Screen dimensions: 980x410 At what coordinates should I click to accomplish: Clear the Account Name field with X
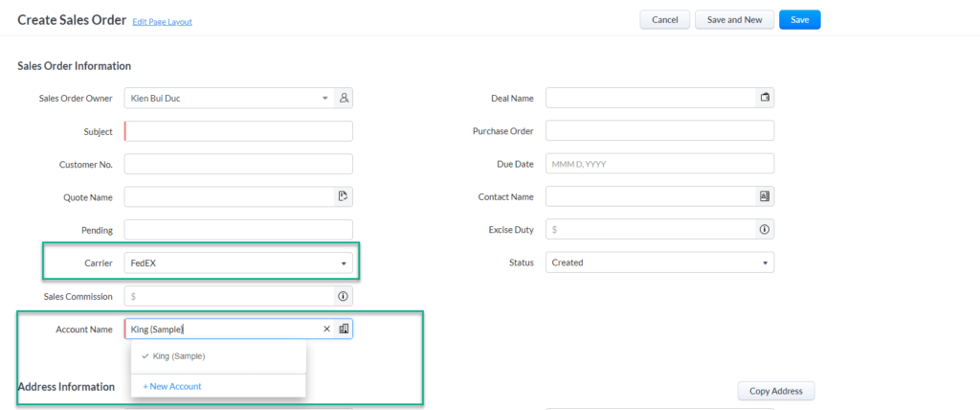[x=326, y=330]
